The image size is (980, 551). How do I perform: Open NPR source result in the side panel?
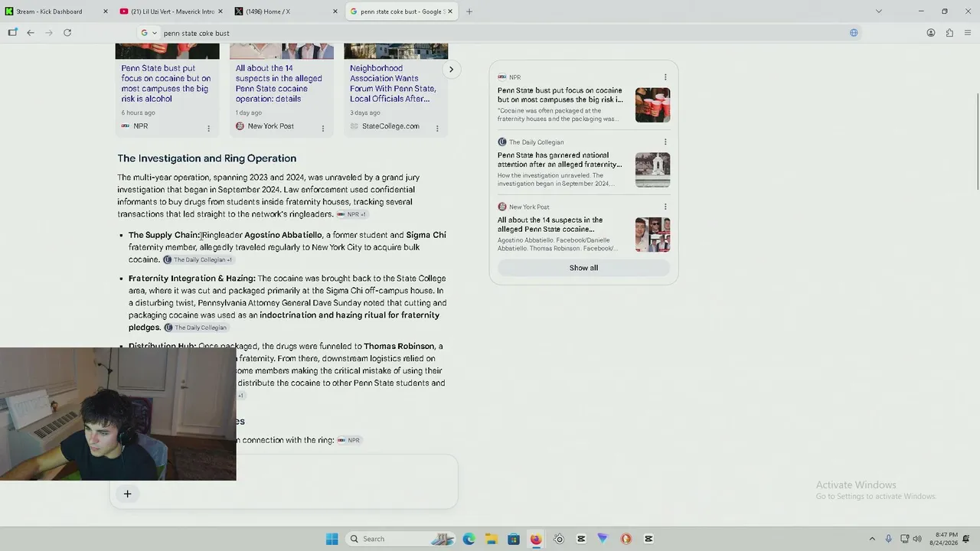coord(560,95)
